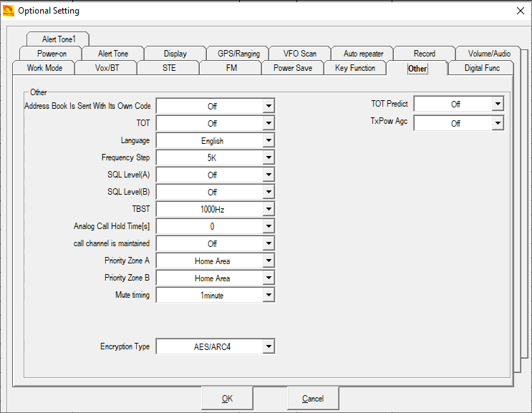532x413 pixels.
Task: Select the Other tab
Action: tap(417, 69)
